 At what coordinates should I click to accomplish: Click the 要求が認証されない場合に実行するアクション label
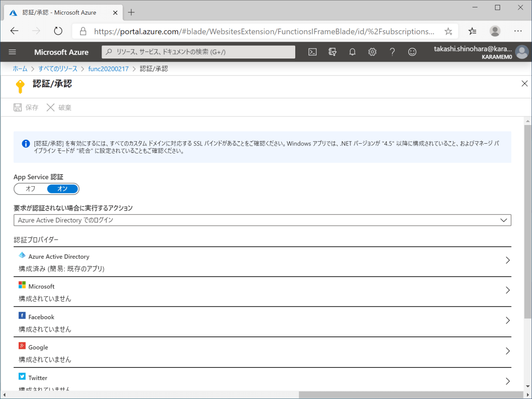point(73,208)
